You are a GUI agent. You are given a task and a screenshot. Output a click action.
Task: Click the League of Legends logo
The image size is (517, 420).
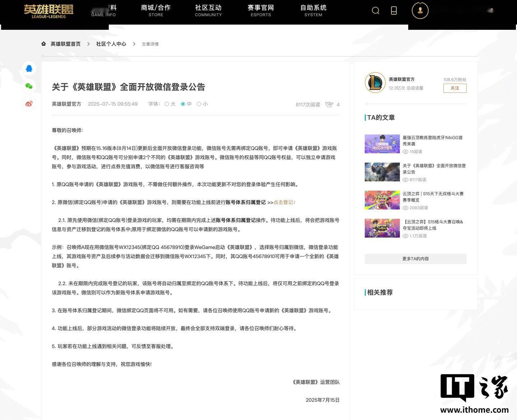pyautogui.click(x=48, y=11)
